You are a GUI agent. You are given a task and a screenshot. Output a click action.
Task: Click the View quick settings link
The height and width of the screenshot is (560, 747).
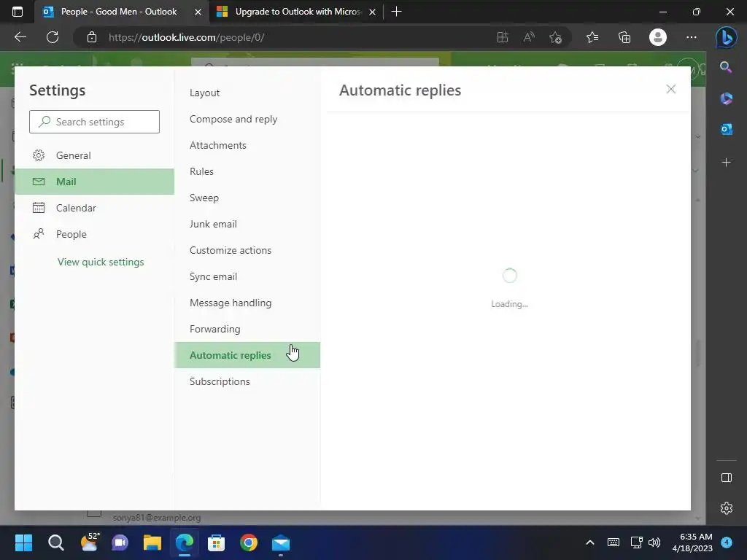(101, 262)
